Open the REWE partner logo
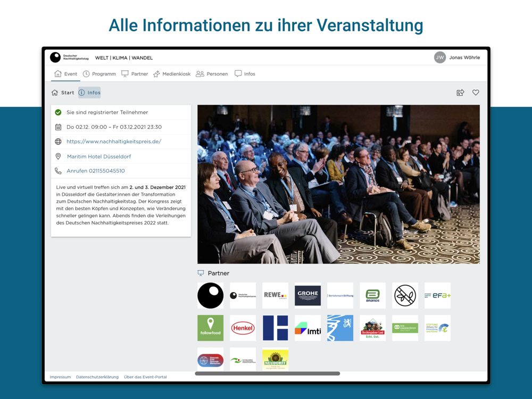Viewport: 532px width, 399px height. (x=276, y=295)
